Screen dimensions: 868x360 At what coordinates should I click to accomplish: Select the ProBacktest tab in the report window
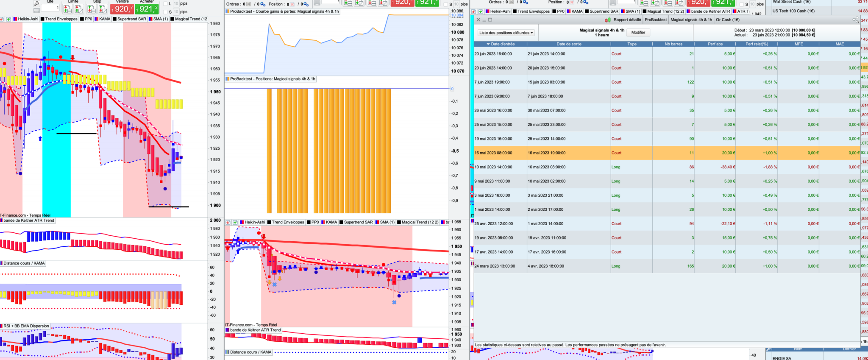[656, 20]
